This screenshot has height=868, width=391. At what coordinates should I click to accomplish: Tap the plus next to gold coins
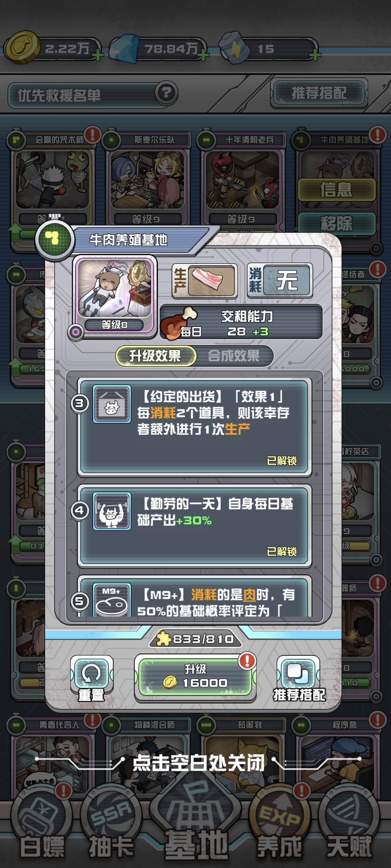pyautogui.click(x=97, y=56)
